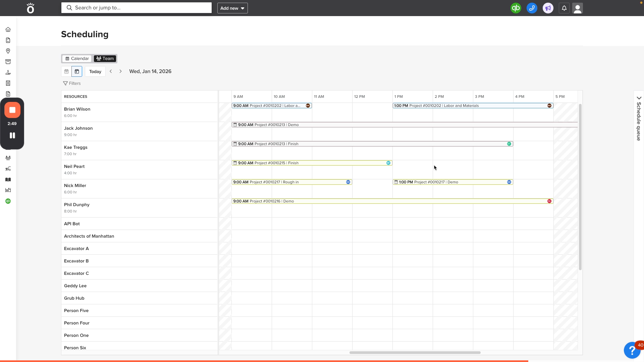The width and height of the screenshot is (644, 362).
Task: Pause the recording timer
Action: click(x=12, y=135)
